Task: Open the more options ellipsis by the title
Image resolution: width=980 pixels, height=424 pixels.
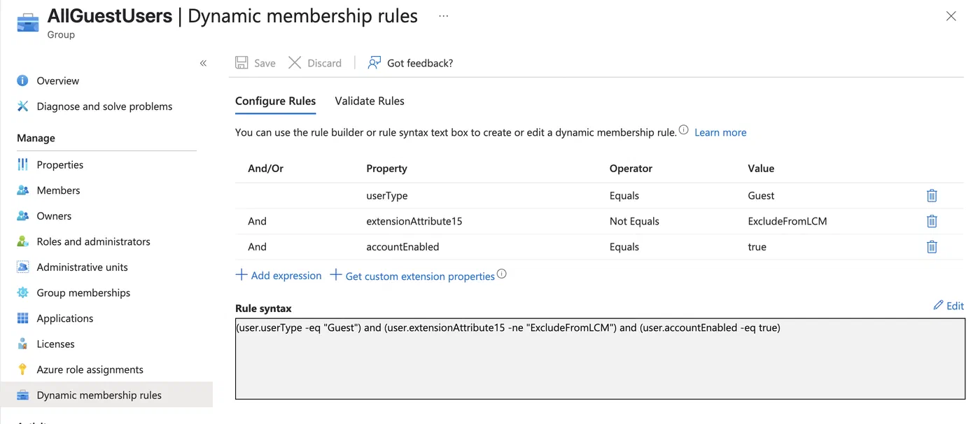Action: (x=444, y=15)
